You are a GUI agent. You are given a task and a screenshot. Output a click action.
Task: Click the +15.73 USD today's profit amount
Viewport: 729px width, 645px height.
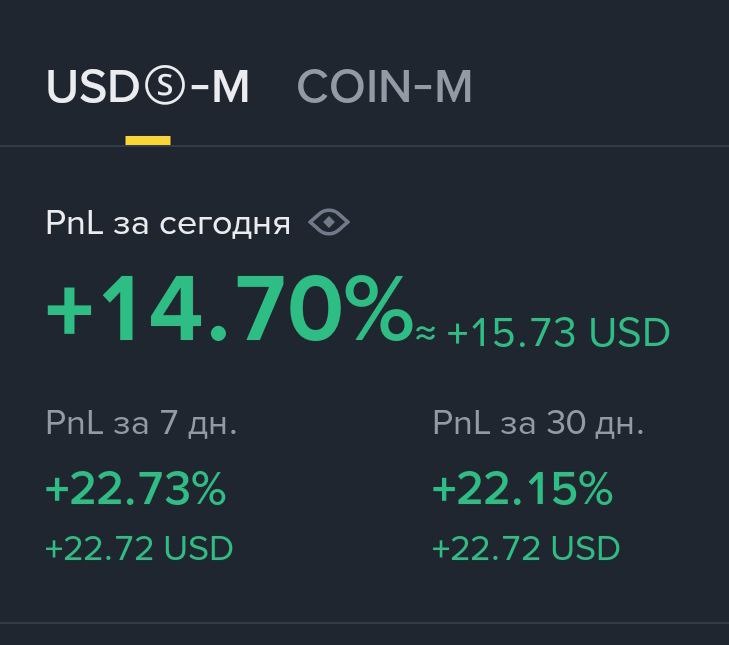558,333
